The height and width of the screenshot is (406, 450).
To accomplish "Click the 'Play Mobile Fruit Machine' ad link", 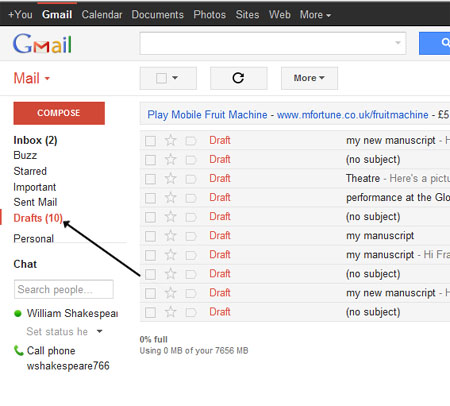I will pos(207,115).
